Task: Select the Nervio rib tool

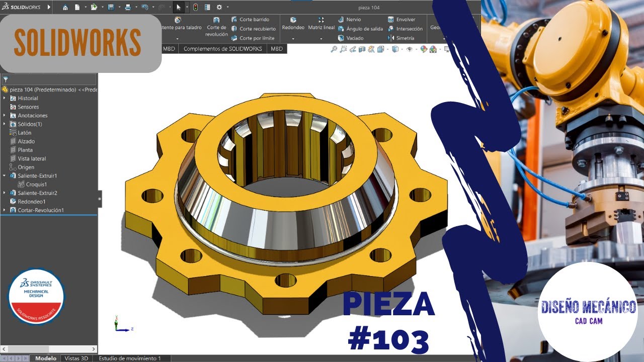Action: [x=349, y=20]
